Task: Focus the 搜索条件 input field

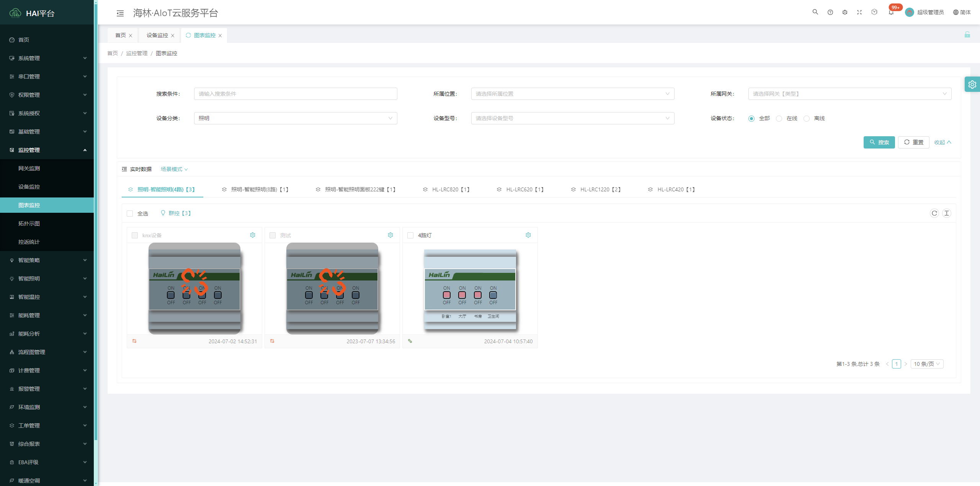Action: (x=295, y=94)
